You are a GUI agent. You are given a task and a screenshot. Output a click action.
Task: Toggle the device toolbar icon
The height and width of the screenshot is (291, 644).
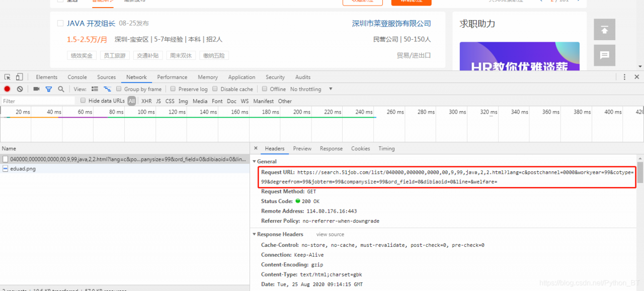(19, 77)
